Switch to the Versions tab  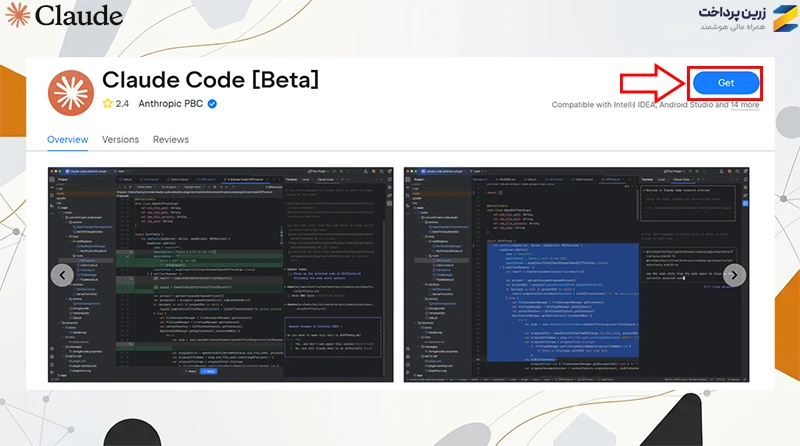click(x=120, y=139)
